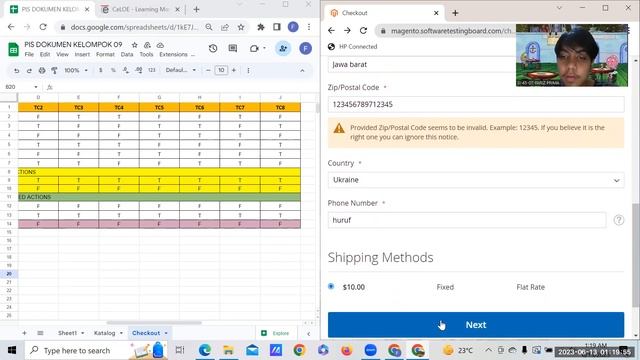640x360 pixels.
Task: Decrease decimal places
Action: [126, 70]
